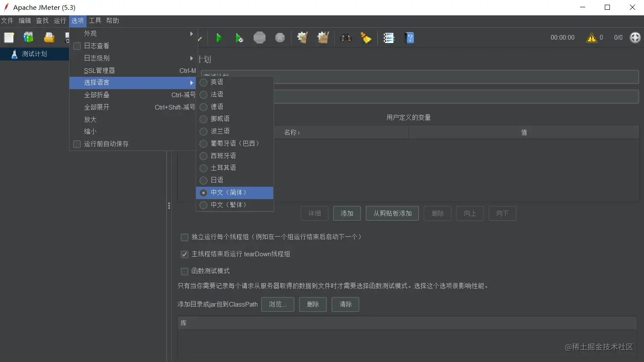
Task: Toggle the 运行前自动保存 checkbox
Action: [77, 144]
